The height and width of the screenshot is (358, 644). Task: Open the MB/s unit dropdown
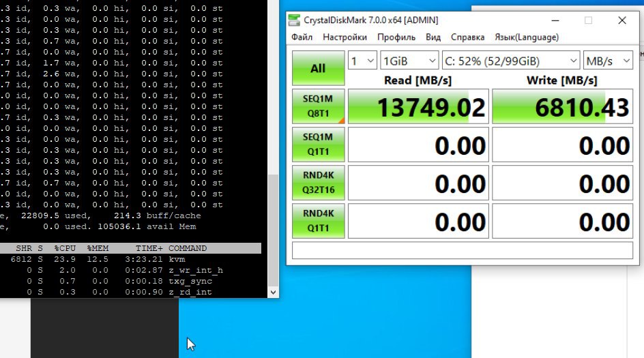[608, 61]
